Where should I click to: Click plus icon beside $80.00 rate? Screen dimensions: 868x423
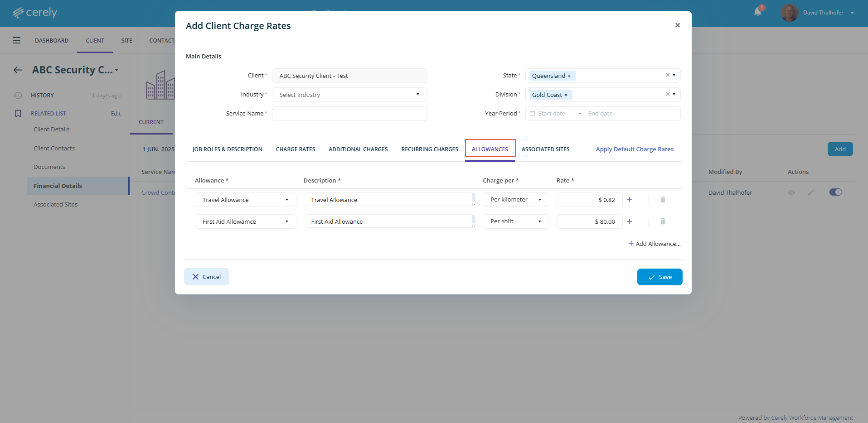click(629, 221)
